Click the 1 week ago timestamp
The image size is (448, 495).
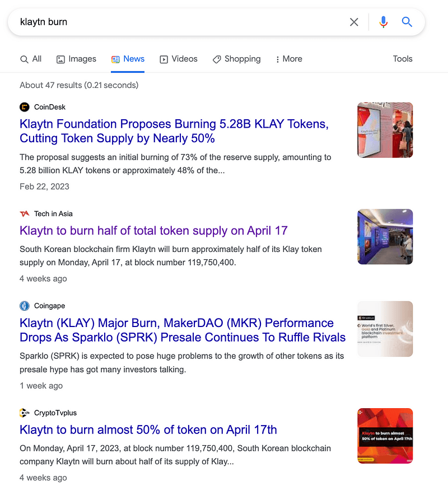pyautogui.click(x=41, y=386)
